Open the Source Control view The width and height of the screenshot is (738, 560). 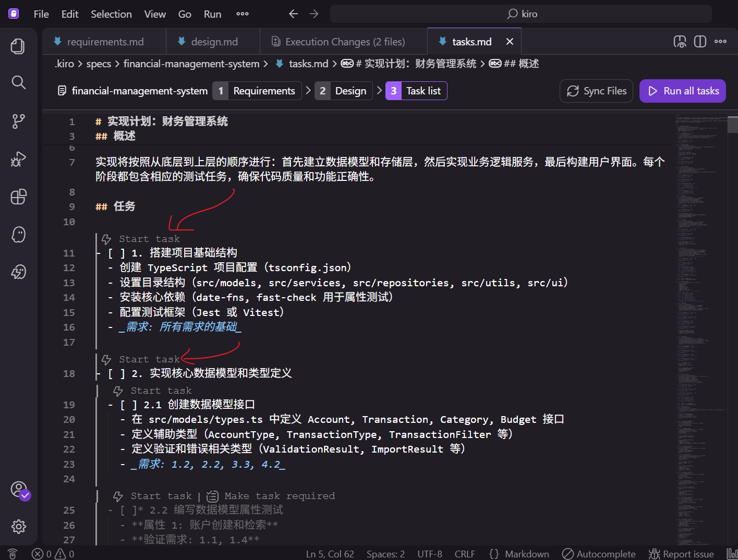18,120
